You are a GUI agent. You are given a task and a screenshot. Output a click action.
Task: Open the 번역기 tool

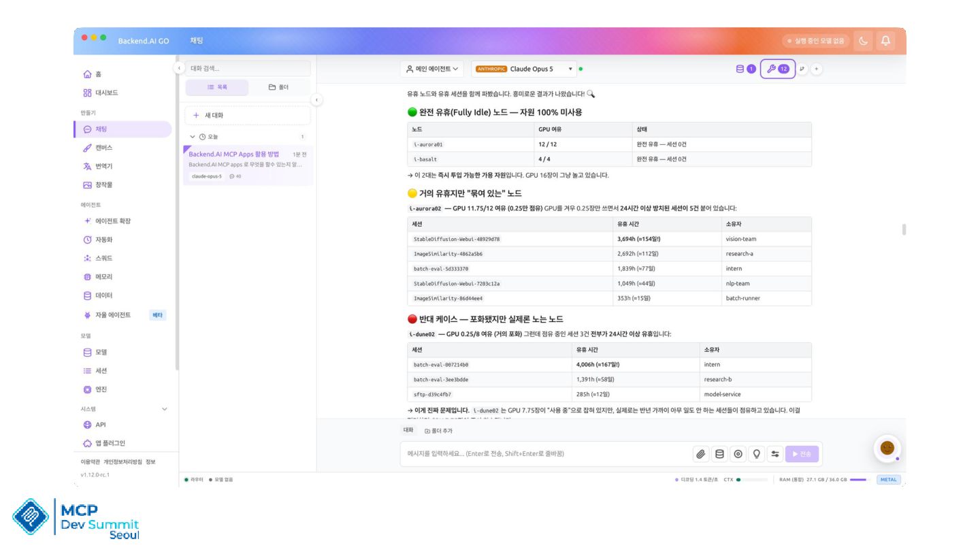point(122,166)
